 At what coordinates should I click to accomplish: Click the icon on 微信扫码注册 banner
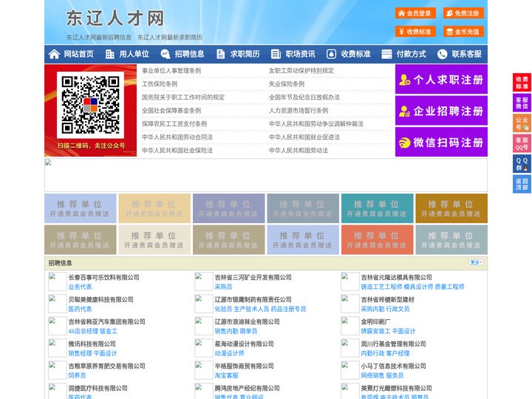[404, 143]
